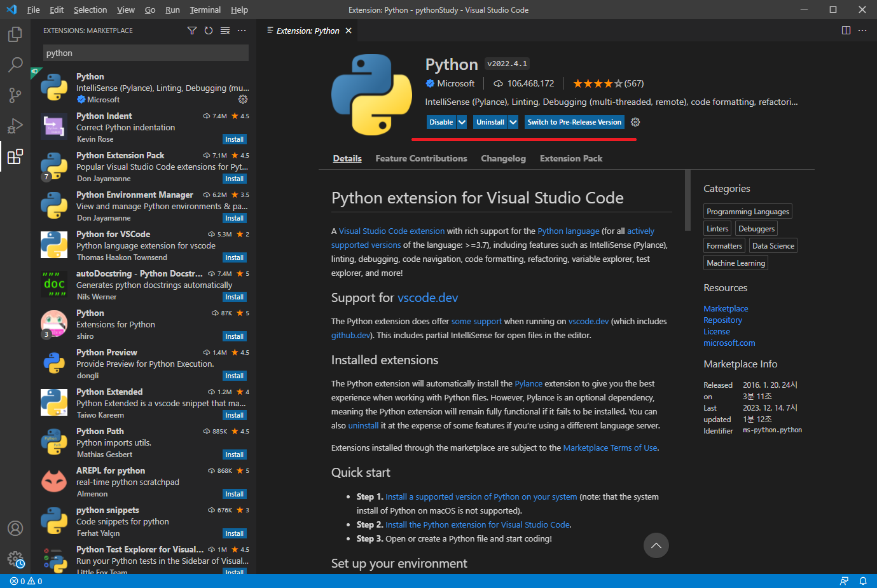Select the Data Science category tag

pyautogui.click(x=773, y=246)
